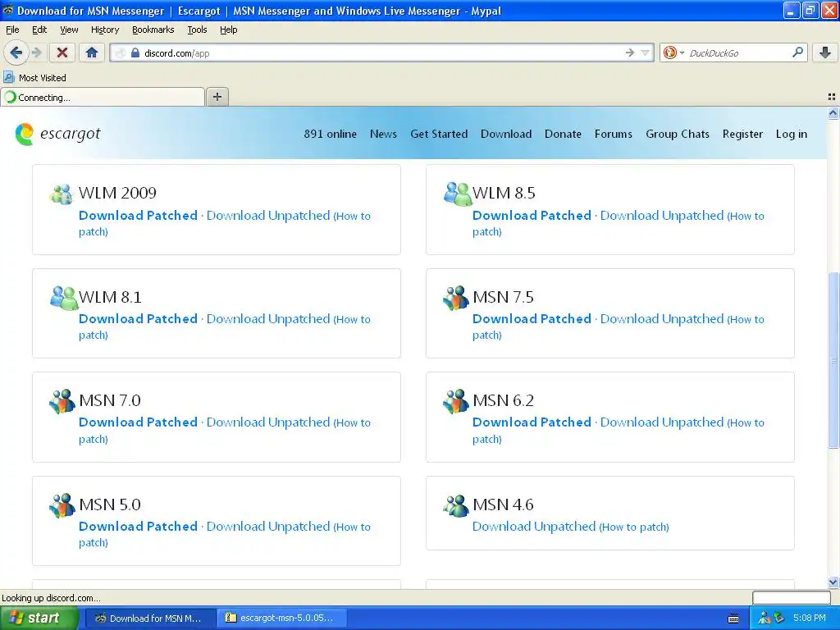Click the padlock site security icon
840x630 pixels.
point(135,52)
